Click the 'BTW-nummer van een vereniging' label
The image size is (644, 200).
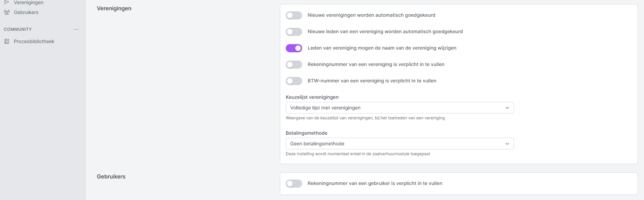[x=372, y=81]
